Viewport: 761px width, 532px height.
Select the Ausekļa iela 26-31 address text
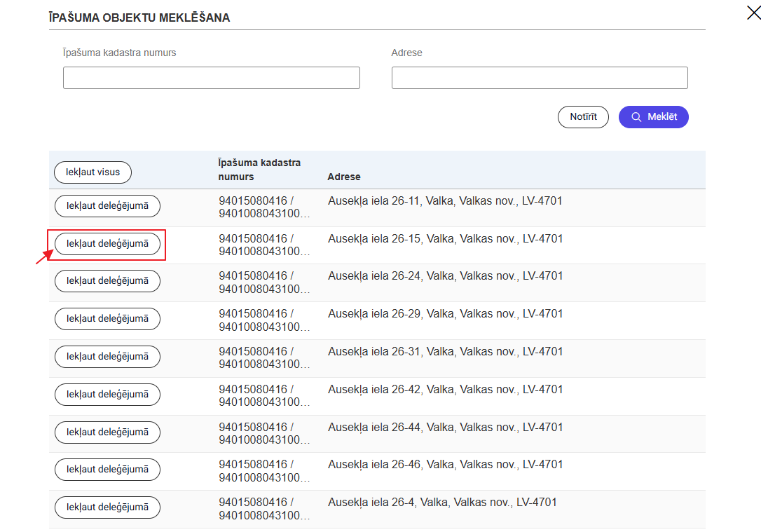click(445, 352)
